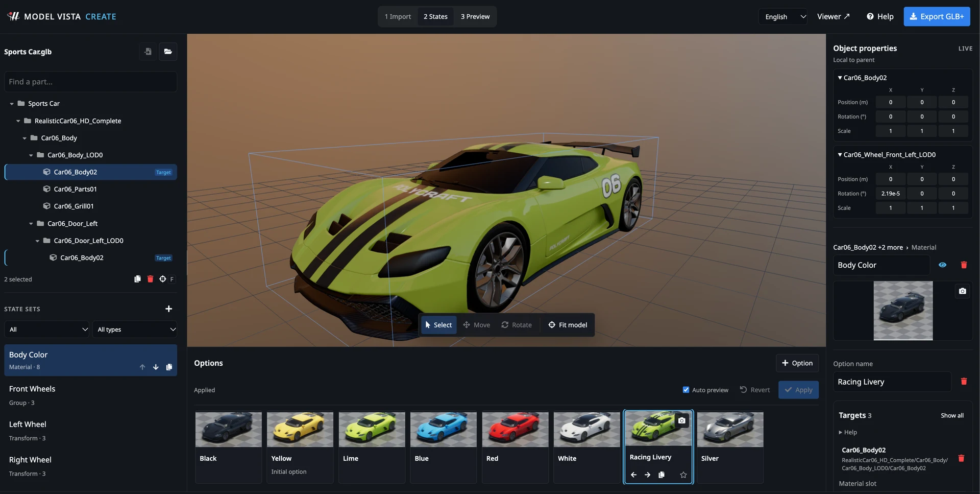This screenshot has width=980, height=494.
Task: Move Racing Livery option right
Action: [x=647, y=475]
